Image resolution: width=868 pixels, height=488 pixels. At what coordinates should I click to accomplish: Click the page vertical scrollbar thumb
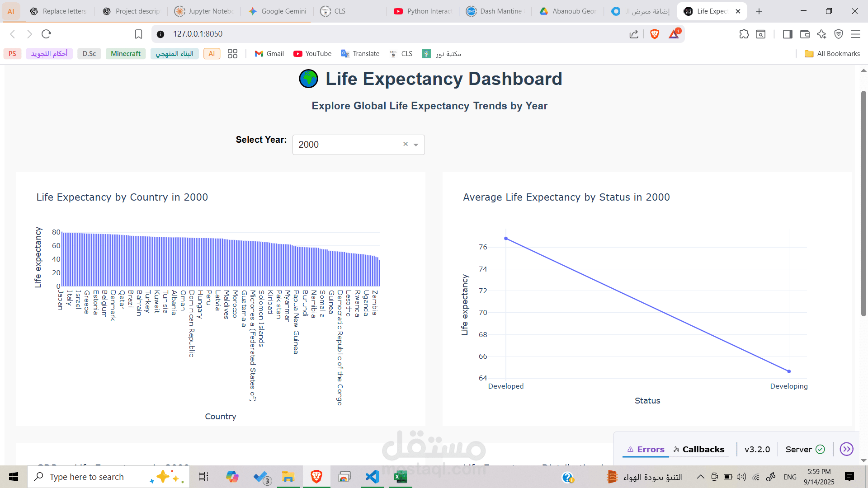pyautogui.click(x=863, y=203)
